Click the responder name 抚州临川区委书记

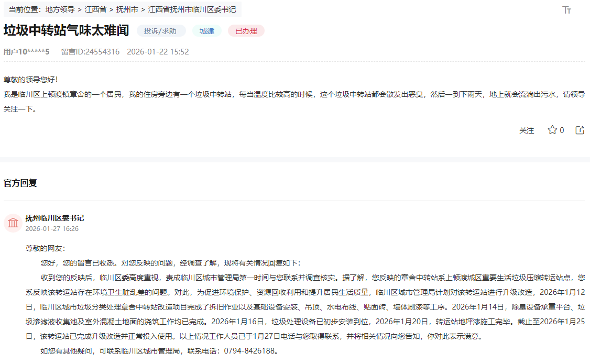click(54, 218)
